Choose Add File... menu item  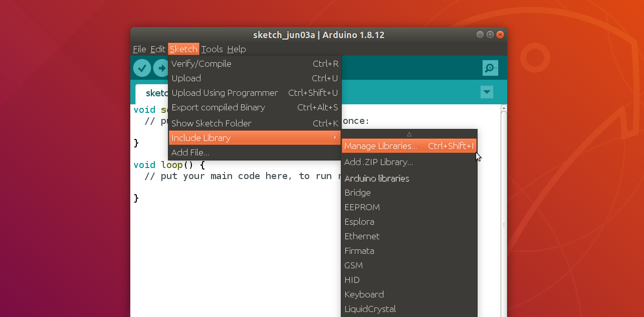point(255,152)
